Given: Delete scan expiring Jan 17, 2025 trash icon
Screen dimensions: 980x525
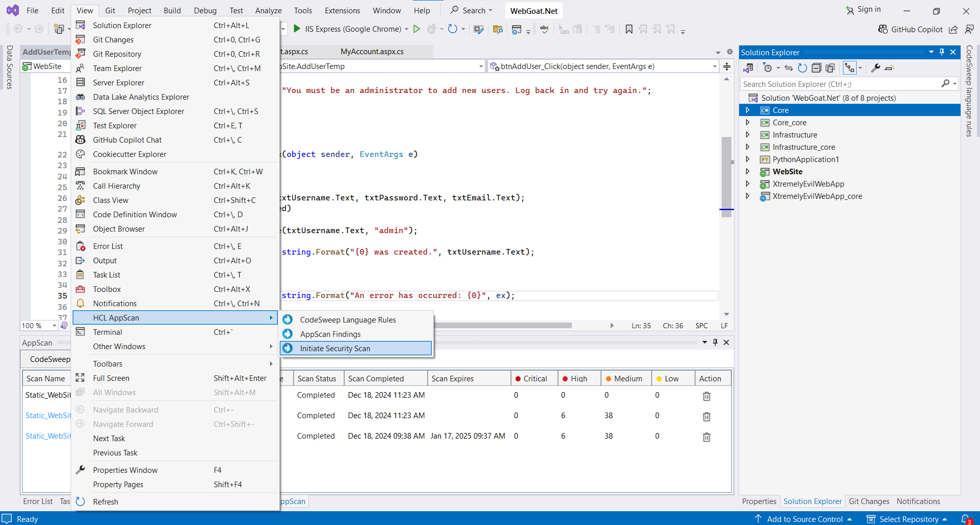Looking at the screenshot, I should click(707, 437).
